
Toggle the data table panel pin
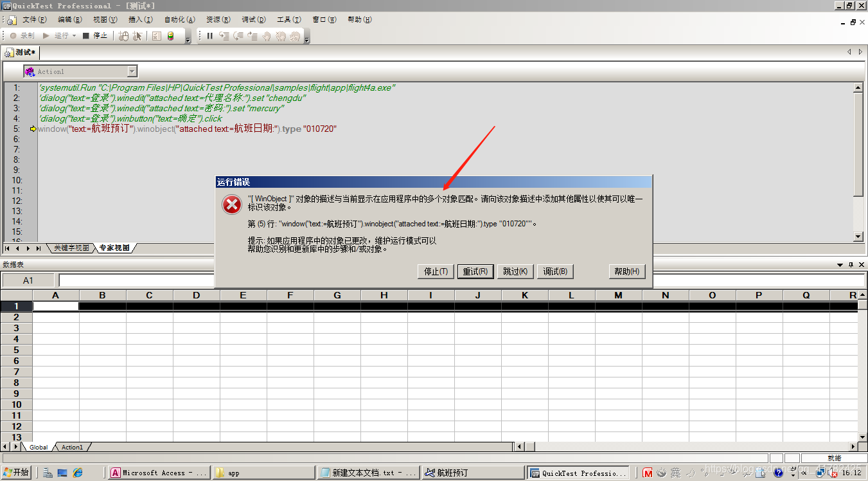851,265
